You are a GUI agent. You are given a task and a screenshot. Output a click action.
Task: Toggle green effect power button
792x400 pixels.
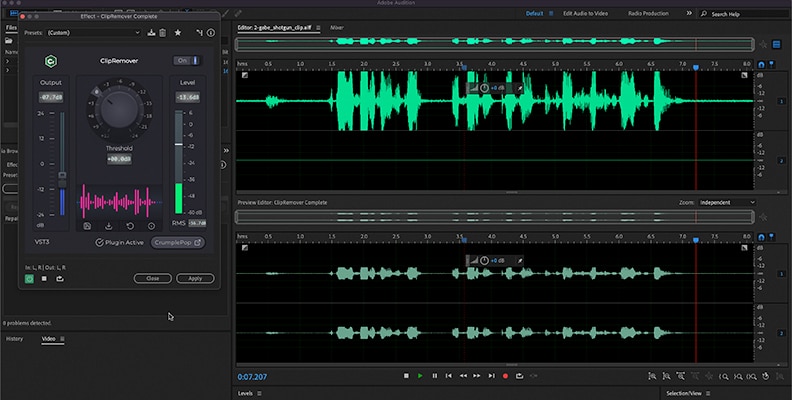point(29,278)
